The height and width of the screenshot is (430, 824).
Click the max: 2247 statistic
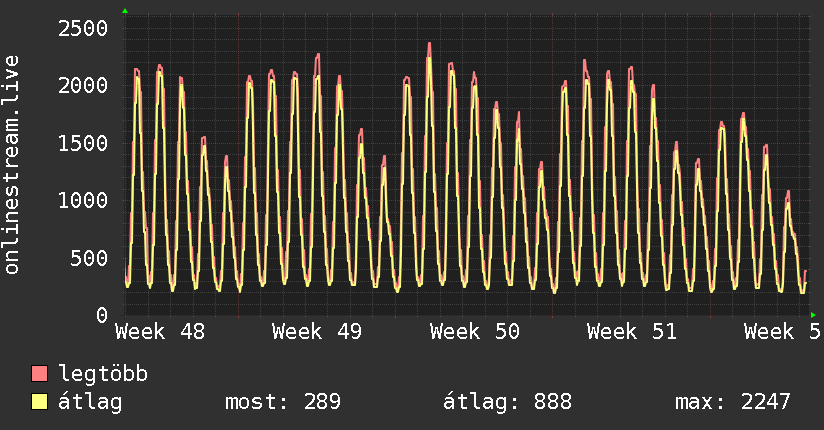(x=733, y=402)
